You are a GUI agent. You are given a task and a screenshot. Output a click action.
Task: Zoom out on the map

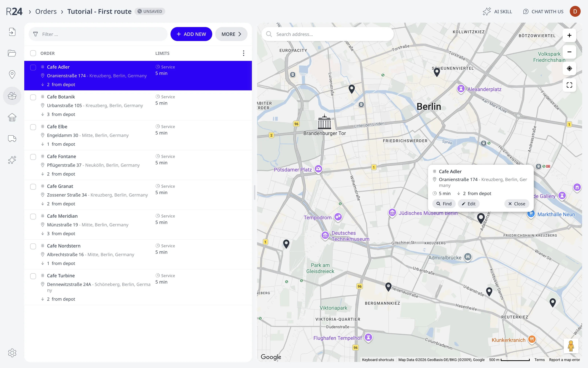pos(569,52)
